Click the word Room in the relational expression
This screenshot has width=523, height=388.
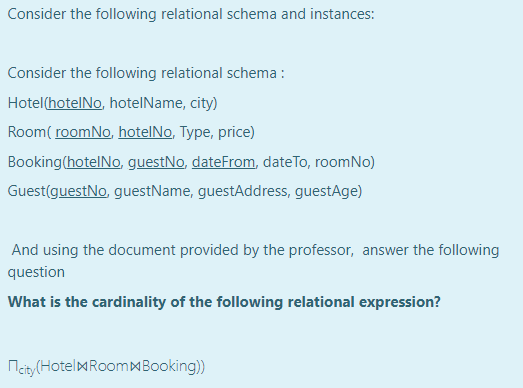tap(109, 366)
